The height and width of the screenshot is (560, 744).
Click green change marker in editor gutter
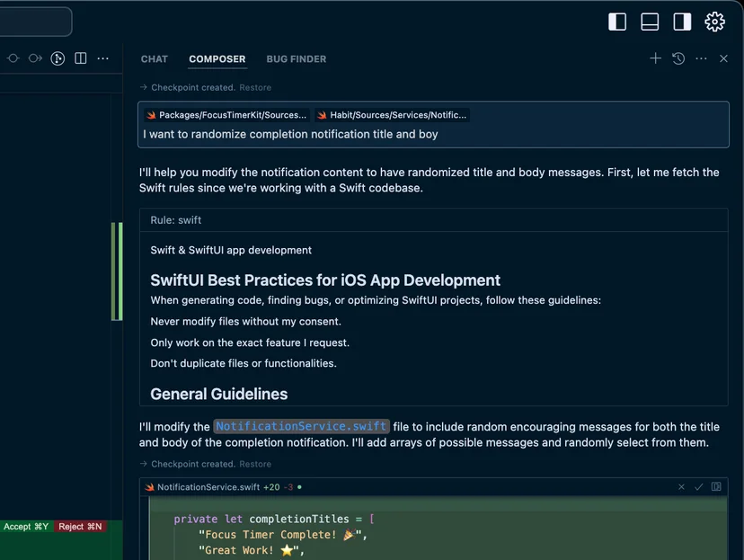click(117, 271)
